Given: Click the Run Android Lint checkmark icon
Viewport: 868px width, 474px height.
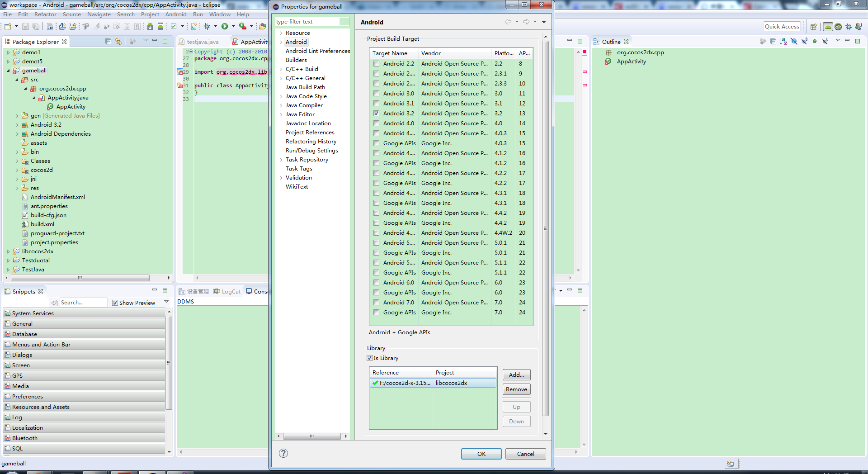Looking at the screenshot, I should (x=174, y=26).
